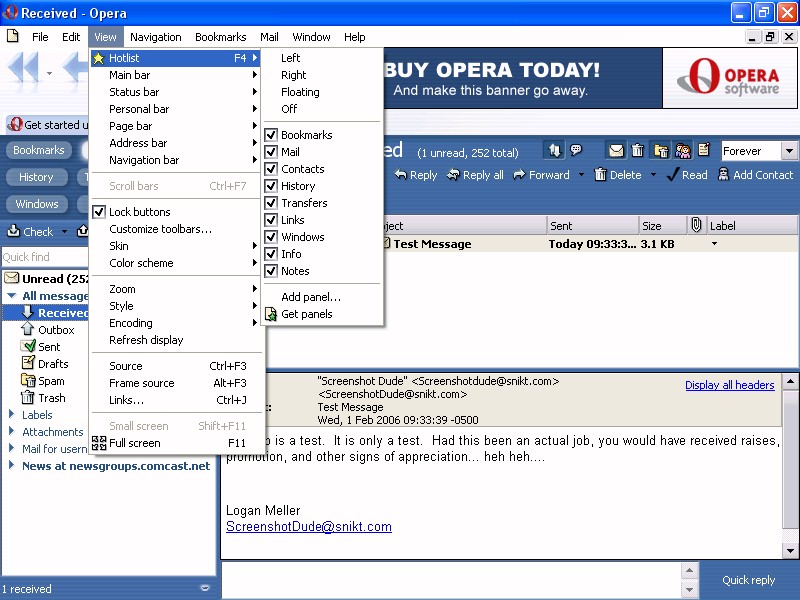Open the Forward dropdown arrow
This screenshot has width=800, height=600.
(581, 175)
